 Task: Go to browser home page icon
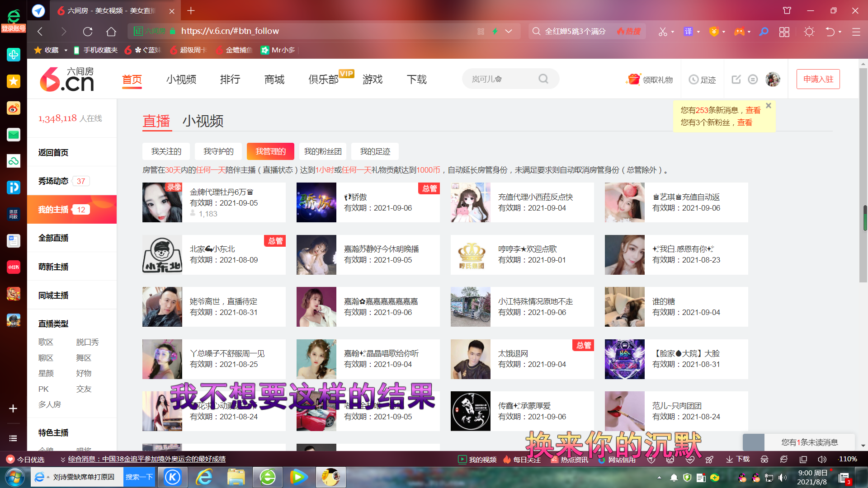coord(111,31)
